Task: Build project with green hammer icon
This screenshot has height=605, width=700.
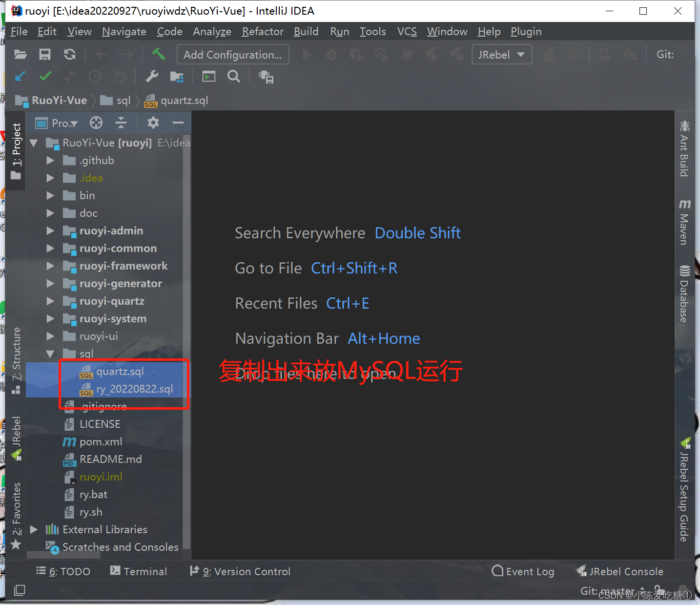Action: coord(158,54)
